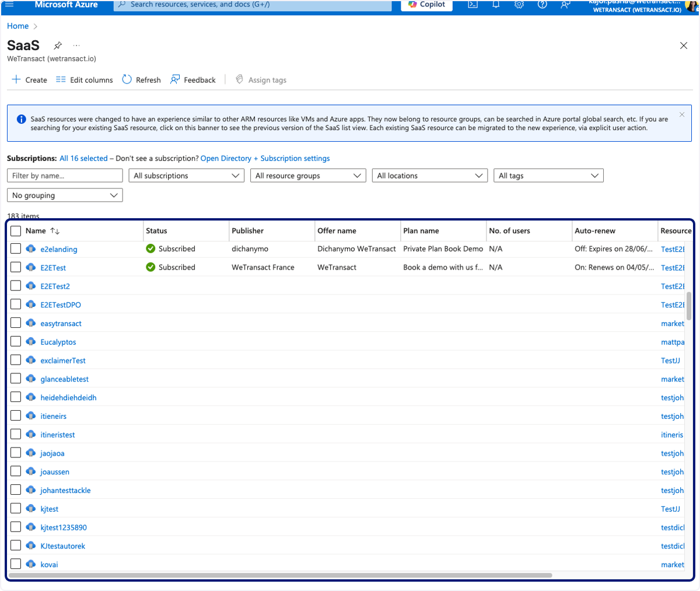
Task: Open the All subscriptions dropdown
Action: [x=186, y=176]
